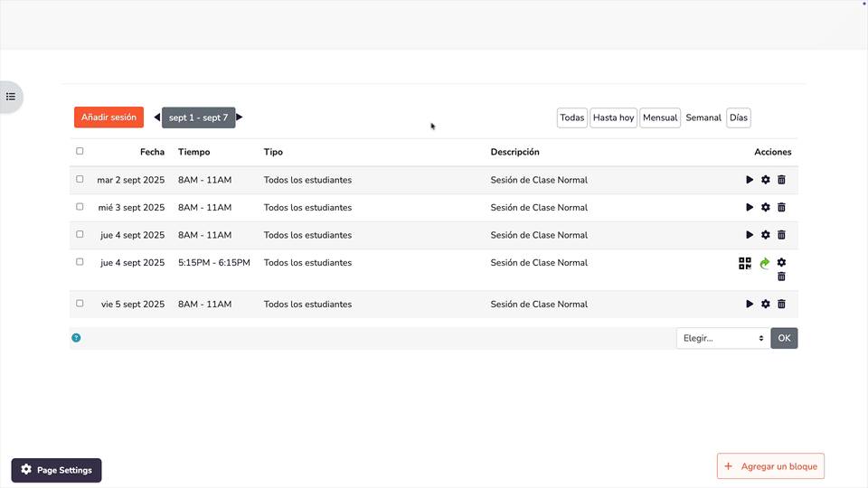The height and width of the screenshot is (488, 868).
Task: Switch to Todas view
Action: (571, 117)
